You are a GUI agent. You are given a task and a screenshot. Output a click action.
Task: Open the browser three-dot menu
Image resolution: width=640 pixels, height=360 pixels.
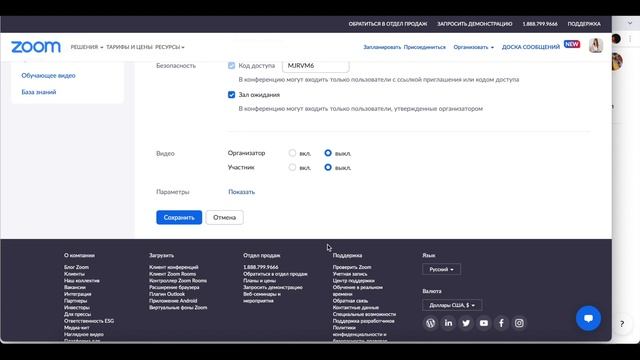pos(630,39)
